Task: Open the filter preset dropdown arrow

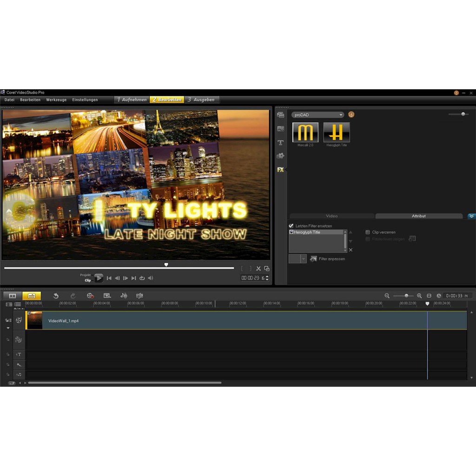Action: point(303,259)
